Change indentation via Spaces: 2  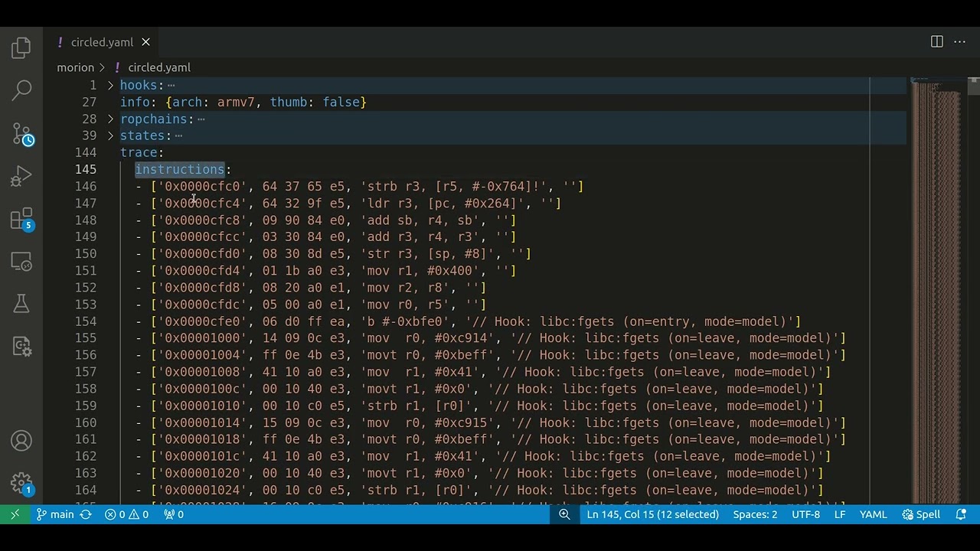pyautogui.click(x=755, y=514)
